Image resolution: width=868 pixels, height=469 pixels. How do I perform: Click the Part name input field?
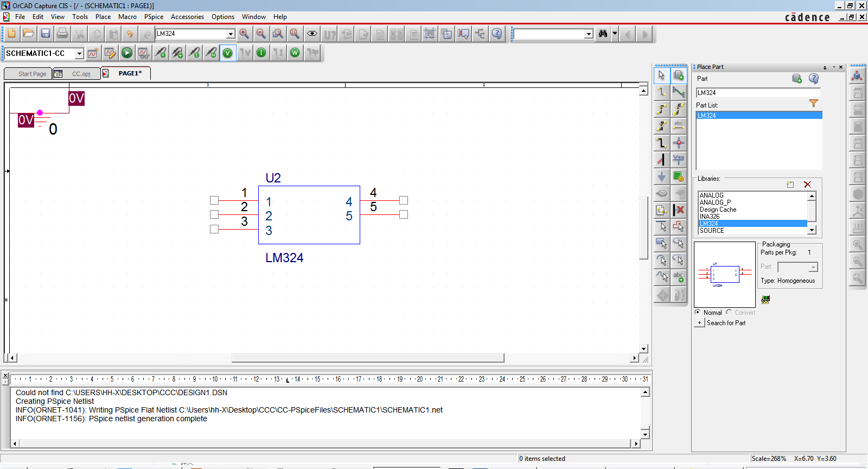pyautogui.click(x=758, y=93)
